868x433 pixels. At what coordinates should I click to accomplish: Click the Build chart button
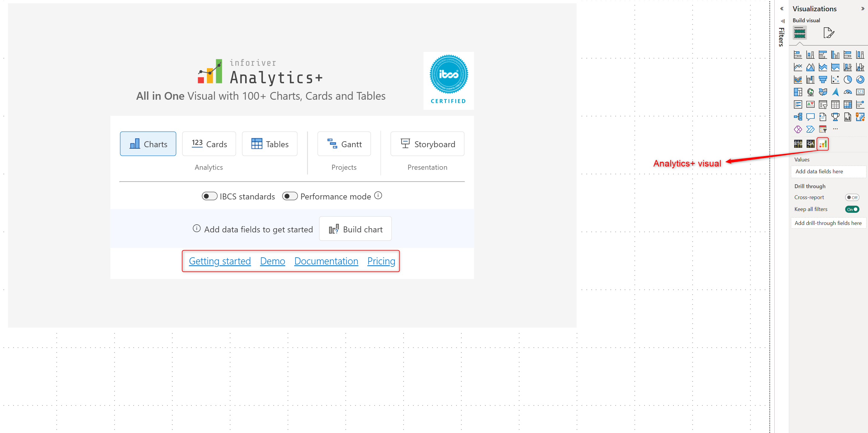coord(355,229)
